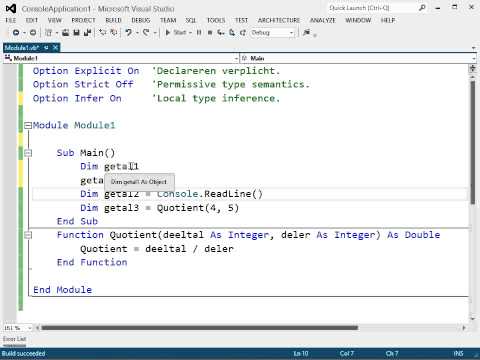
Task: Click the Undo toolbar icon
Action: tap(128, 32)
